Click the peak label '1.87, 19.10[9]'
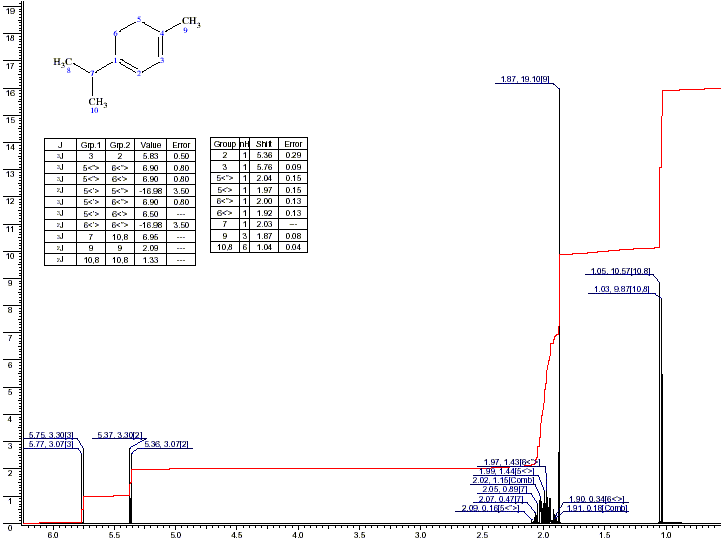The height and width of the screenshot is (542, 724). (525, 79)
